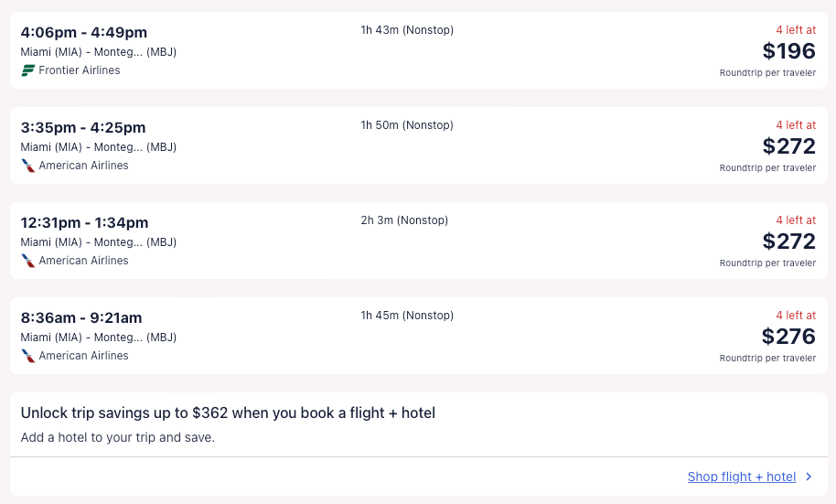Click American Airlines logo on 12:31pm flight
Image resolution: width=836 pixels, height=504 pixels.
[28, 261]
